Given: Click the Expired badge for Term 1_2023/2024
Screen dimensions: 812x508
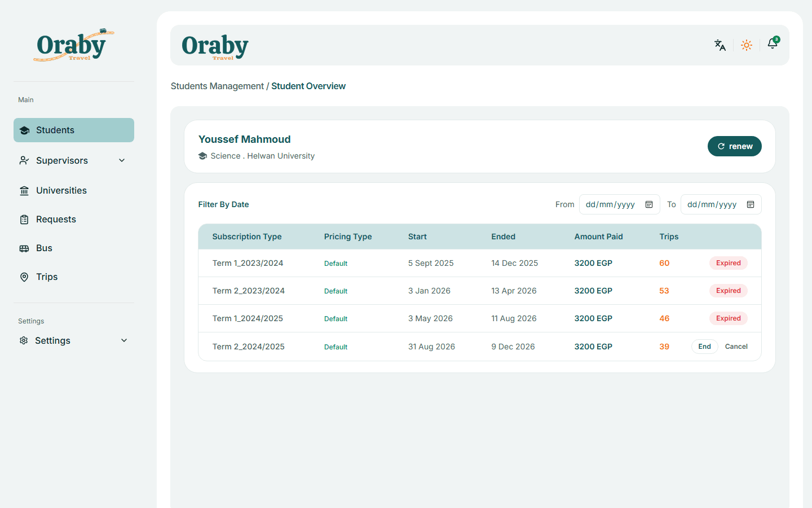Looking at the screenshot, I should 729,263.
